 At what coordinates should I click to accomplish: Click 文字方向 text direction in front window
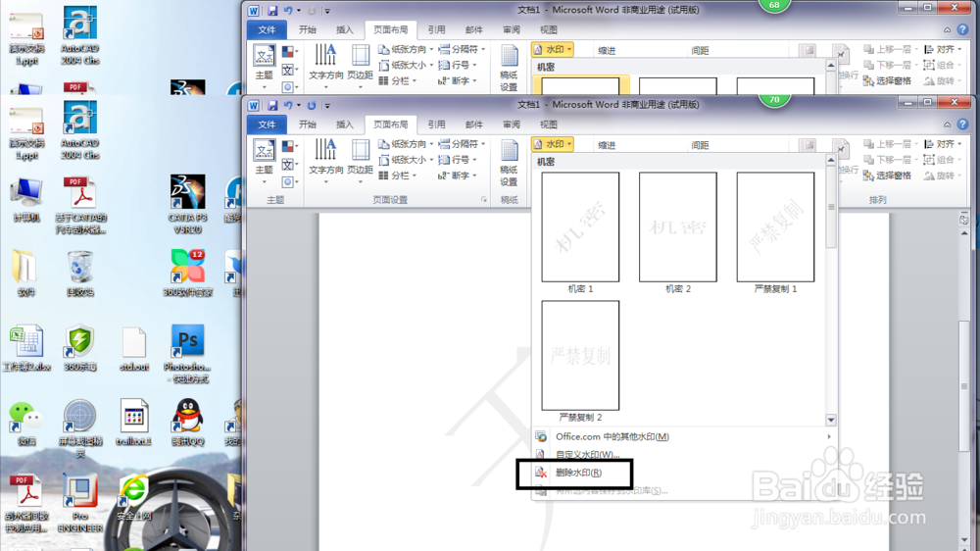[x=325, y=163]
